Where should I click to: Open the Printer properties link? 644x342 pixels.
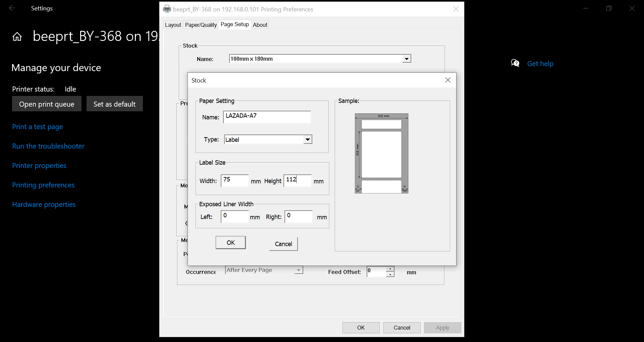(39, 165)
